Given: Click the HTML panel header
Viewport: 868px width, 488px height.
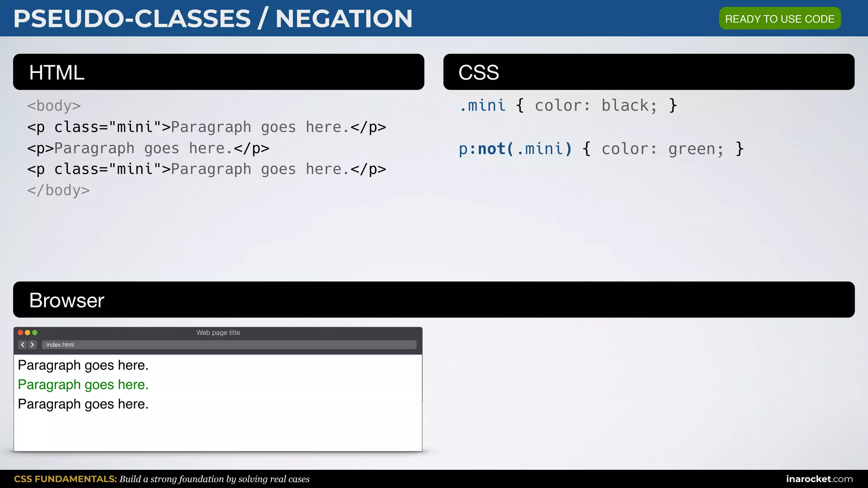Looking at the screenshot, I should [218, 72].
